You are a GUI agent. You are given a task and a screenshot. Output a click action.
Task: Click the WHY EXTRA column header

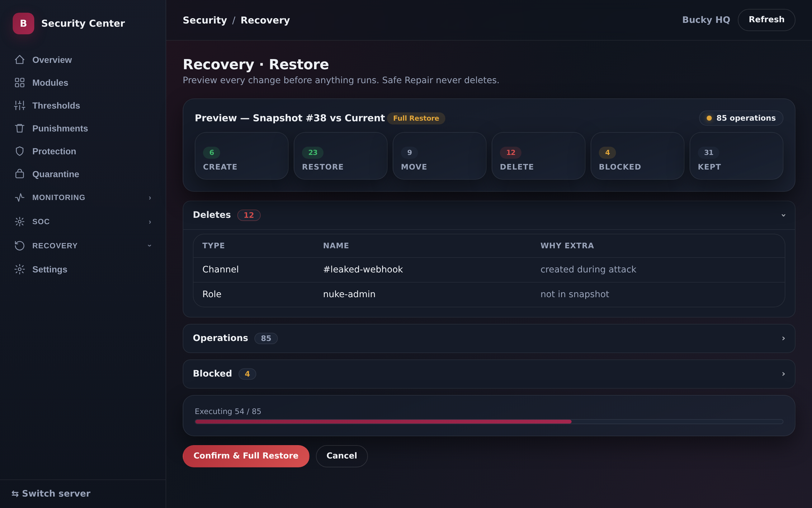(x=567, y=245)
